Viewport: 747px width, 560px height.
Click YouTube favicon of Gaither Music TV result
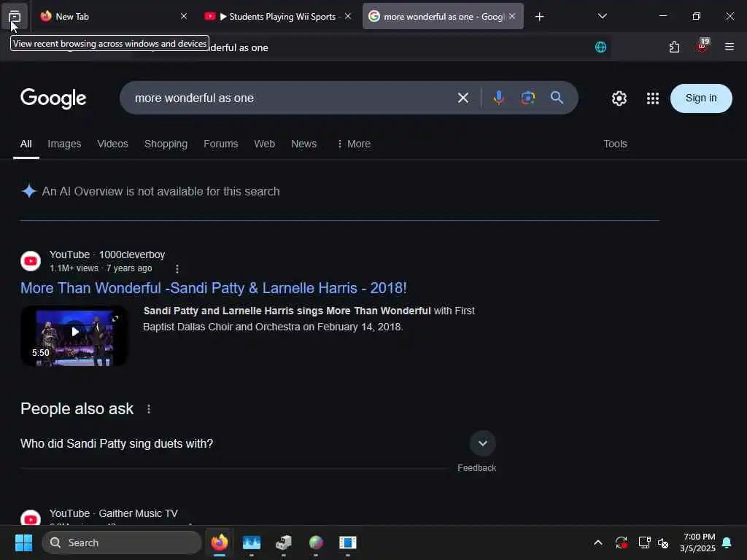tap(31, 518)
